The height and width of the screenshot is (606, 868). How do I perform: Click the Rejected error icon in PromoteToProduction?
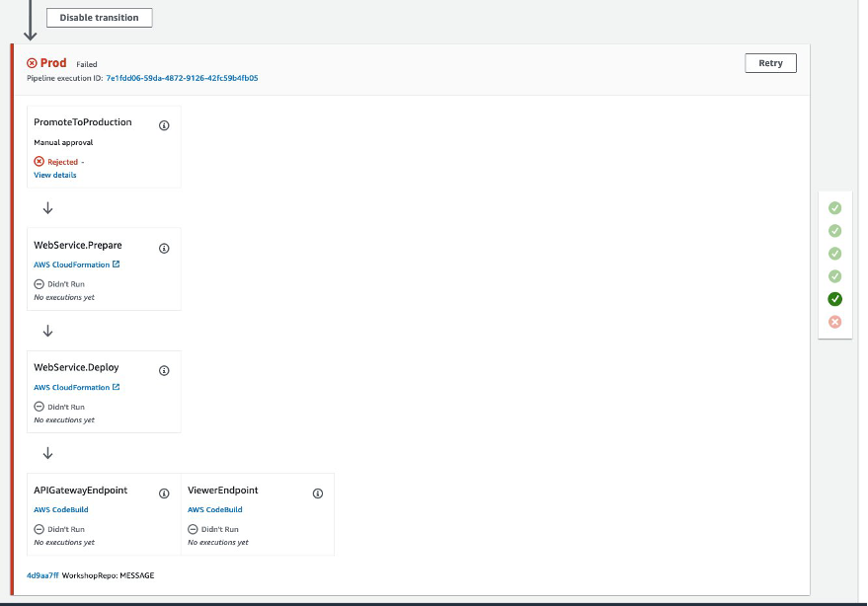click(x=39, y=161)
